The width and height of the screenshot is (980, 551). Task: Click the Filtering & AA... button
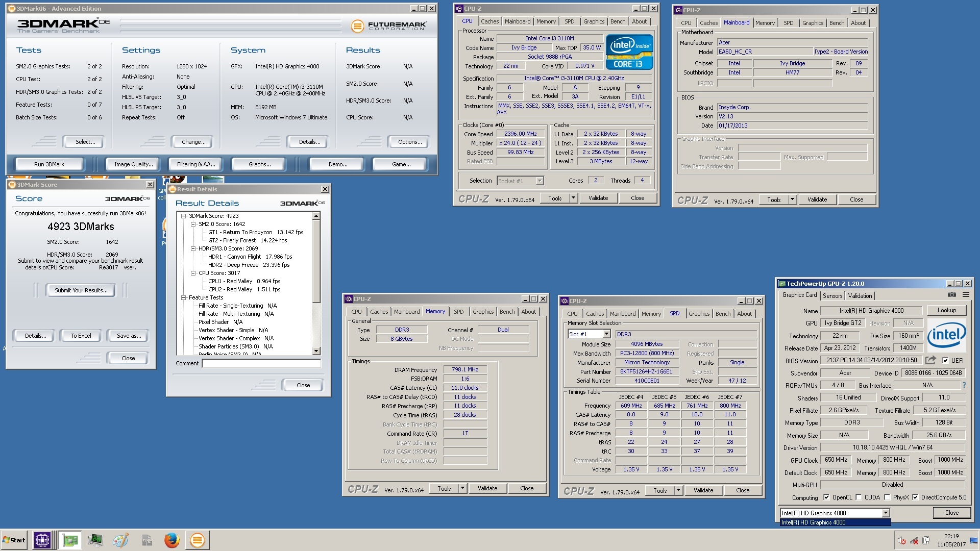(196, 164)
